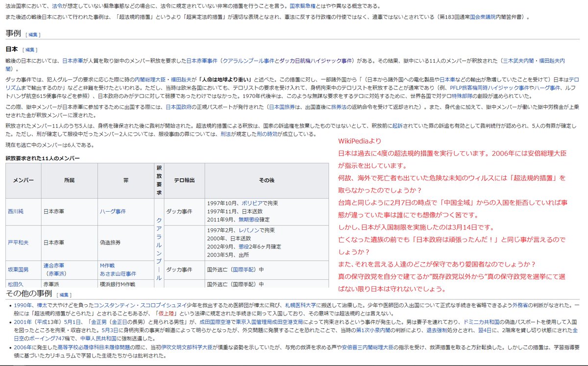Open 松田久 in the members table
This screenshot has width=588, height=366.
pos(16,284)
